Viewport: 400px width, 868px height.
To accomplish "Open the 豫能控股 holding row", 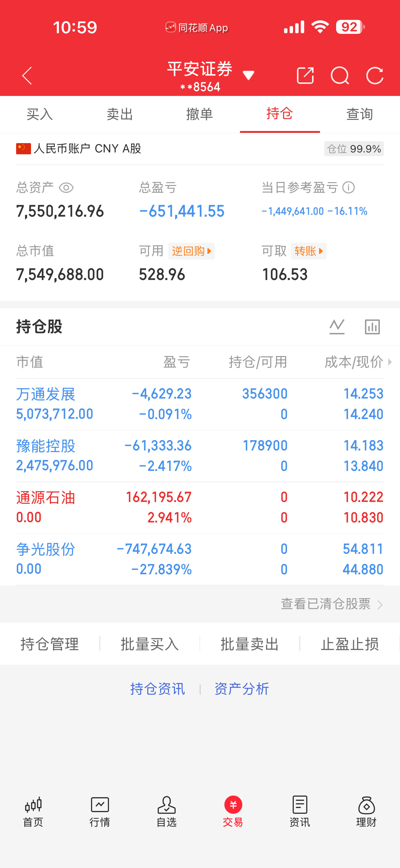I will [x=200, y=456].
